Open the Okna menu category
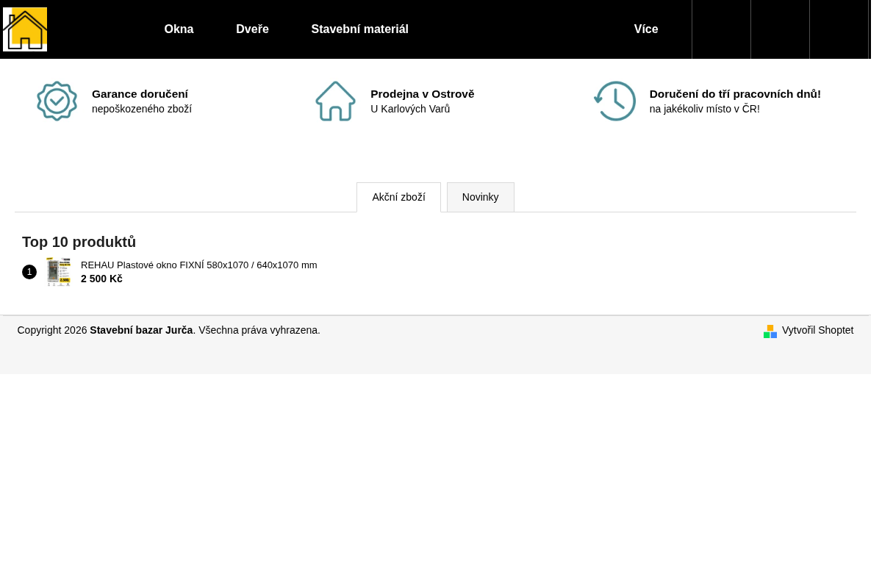The image size is (882, 588). coord(179,29)
